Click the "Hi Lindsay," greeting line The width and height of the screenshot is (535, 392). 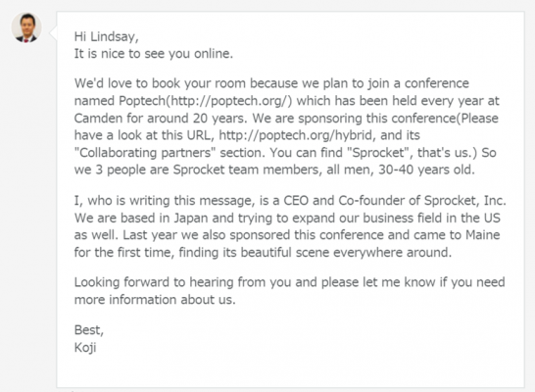click(x=107, y=36)
